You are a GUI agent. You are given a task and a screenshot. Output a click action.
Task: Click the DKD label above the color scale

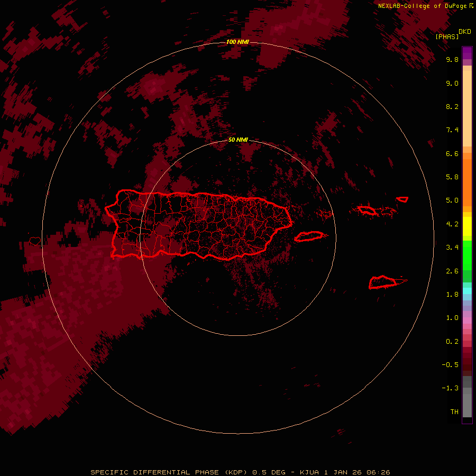(465, 31)
